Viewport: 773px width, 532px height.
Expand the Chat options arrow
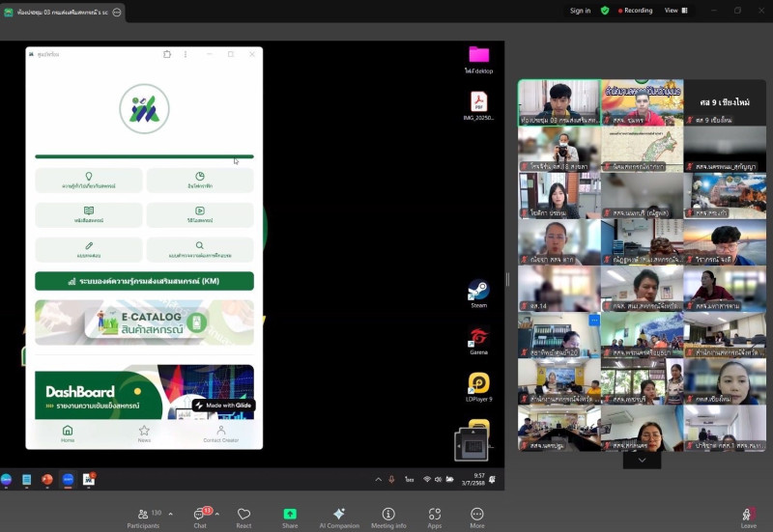click(217, 514)
